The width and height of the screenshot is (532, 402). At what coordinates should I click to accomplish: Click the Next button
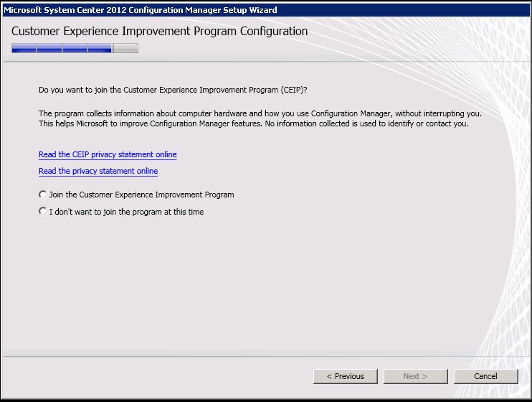click(x=416, y=376)
